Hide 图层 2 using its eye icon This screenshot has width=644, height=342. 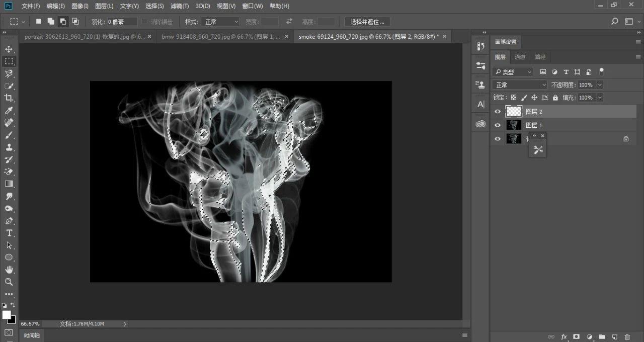pyautogui.click(x=498, y=112)
